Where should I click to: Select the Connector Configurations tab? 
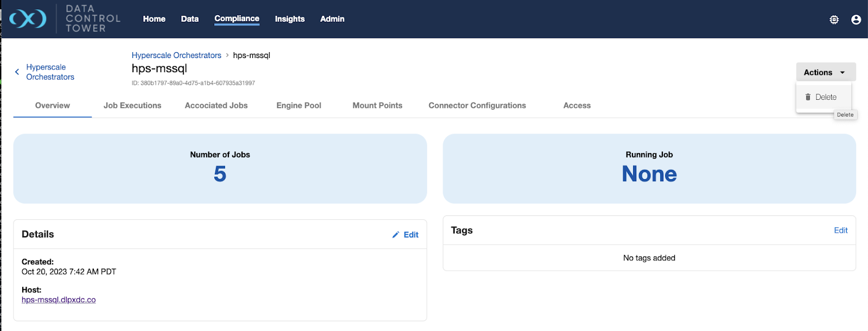tap(477, 105)
